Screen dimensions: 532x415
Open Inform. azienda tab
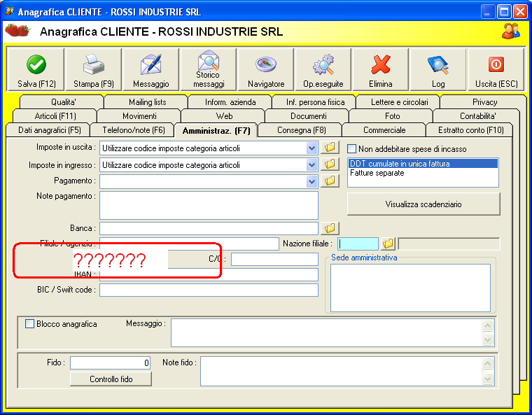230,102
